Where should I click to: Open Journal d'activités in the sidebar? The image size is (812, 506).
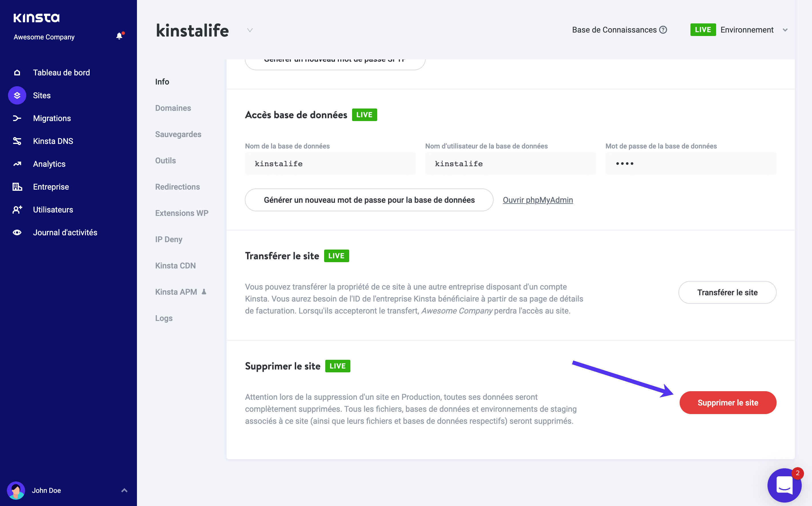(65, 232)
